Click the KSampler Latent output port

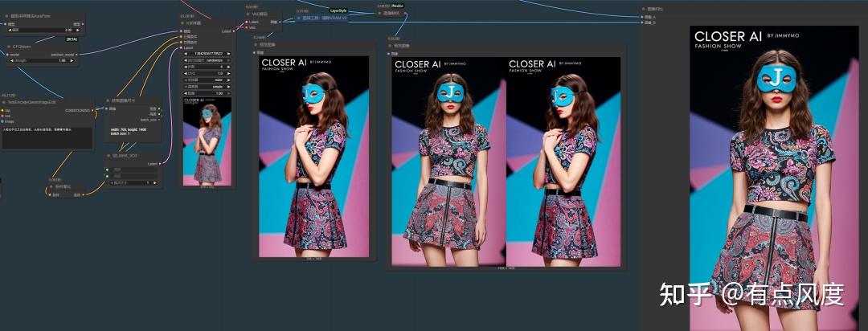click(x=234, y=31)
